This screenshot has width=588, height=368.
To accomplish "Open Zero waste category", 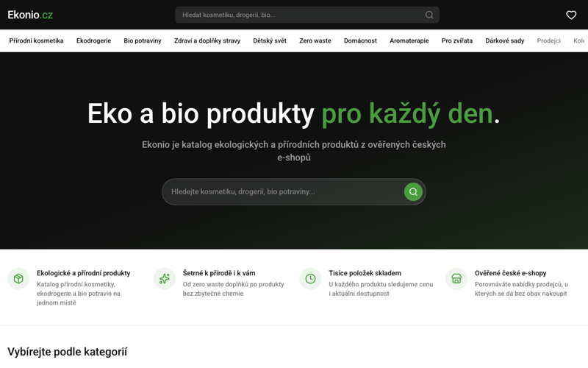I will [315, 40].
